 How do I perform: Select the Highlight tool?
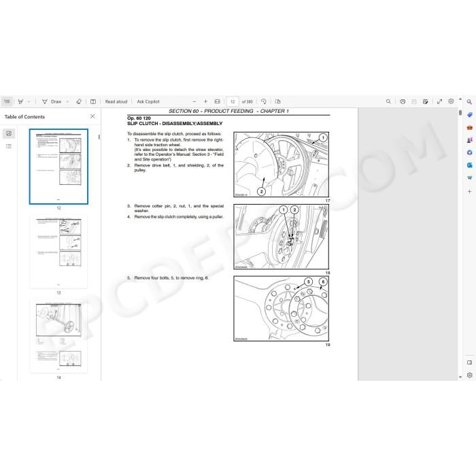[20, 101]
